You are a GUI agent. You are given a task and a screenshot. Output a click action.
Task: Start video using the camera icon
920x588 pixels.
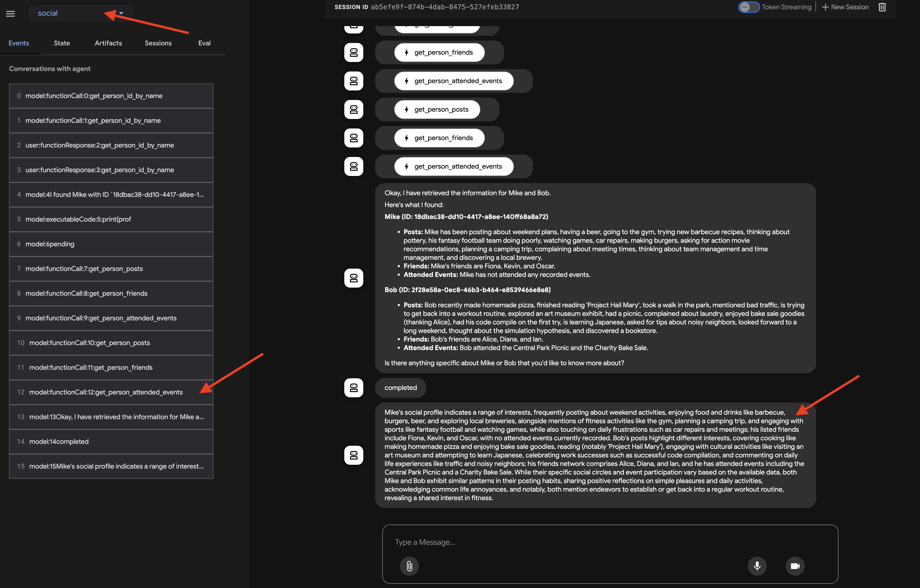point(795,566)
